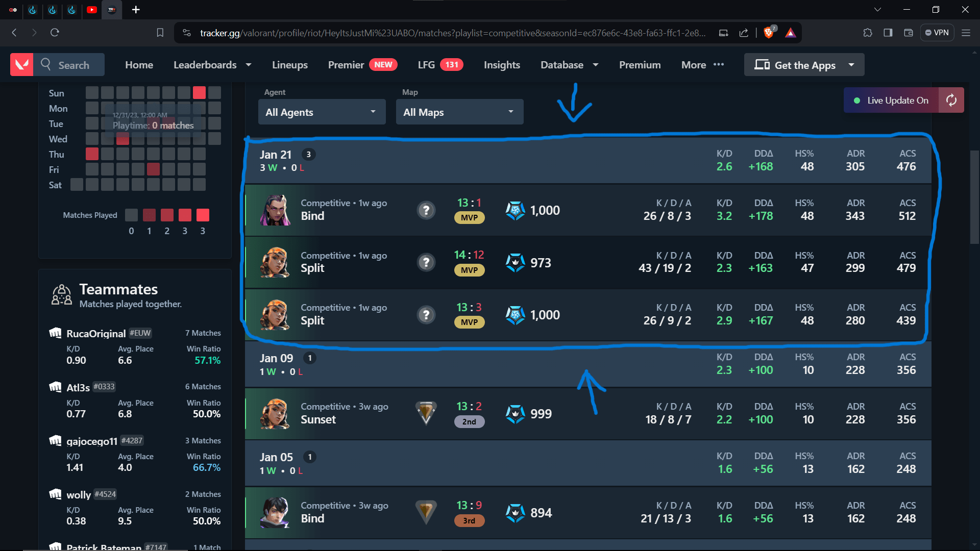
Task: Click the rank icon on Sunset match
Action: [x=426, y=413]
